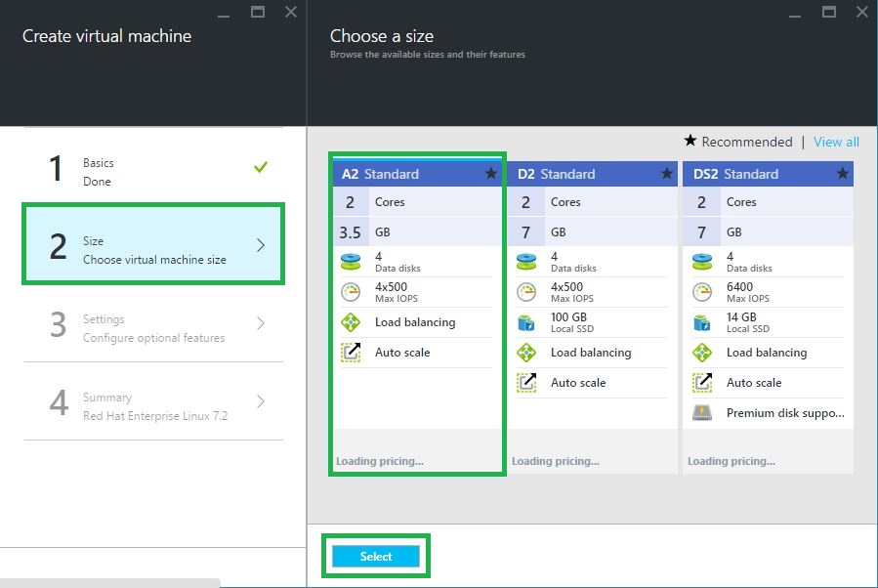Click the Auto scale icon in A2 Standard

(351, 353)
